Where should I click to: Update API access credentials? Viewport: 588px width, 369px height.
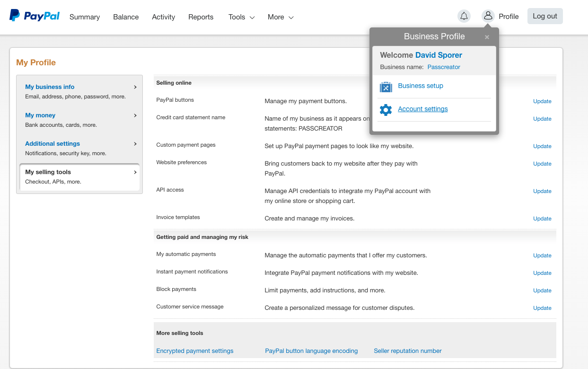(542, 191)
